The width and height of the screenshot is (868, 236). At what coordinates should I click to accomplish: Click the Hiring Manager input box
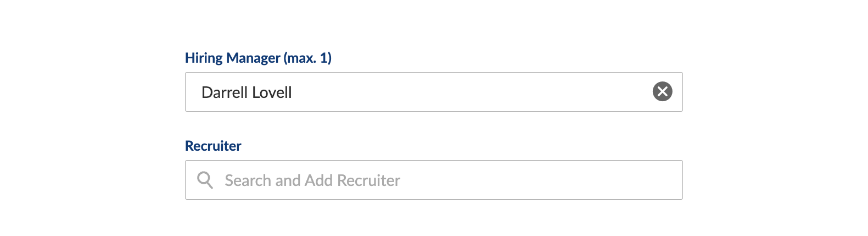(x=434, y=92)
